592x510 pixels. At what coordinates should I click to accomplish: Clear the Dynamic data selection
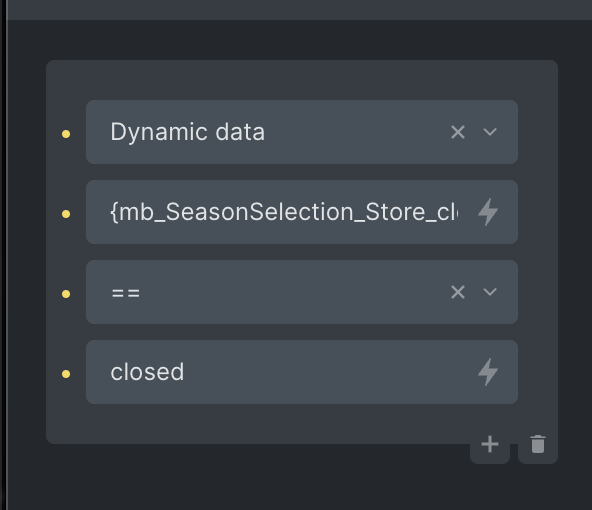pyautogui.click(x=458, y=132)
